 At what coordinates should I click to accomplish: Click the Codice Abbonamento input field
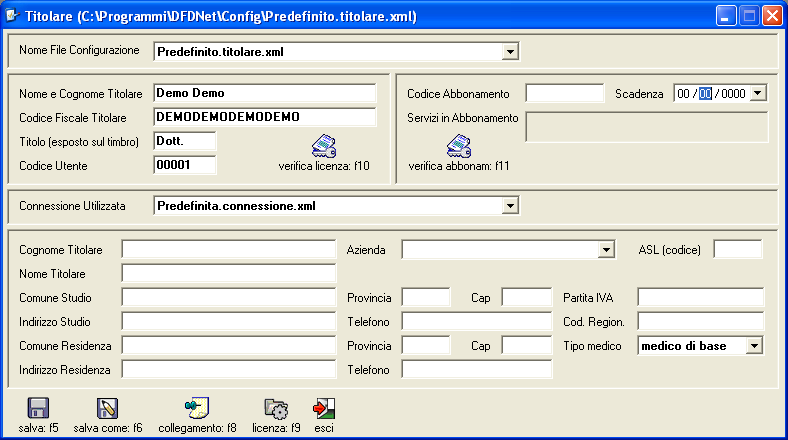565,94
